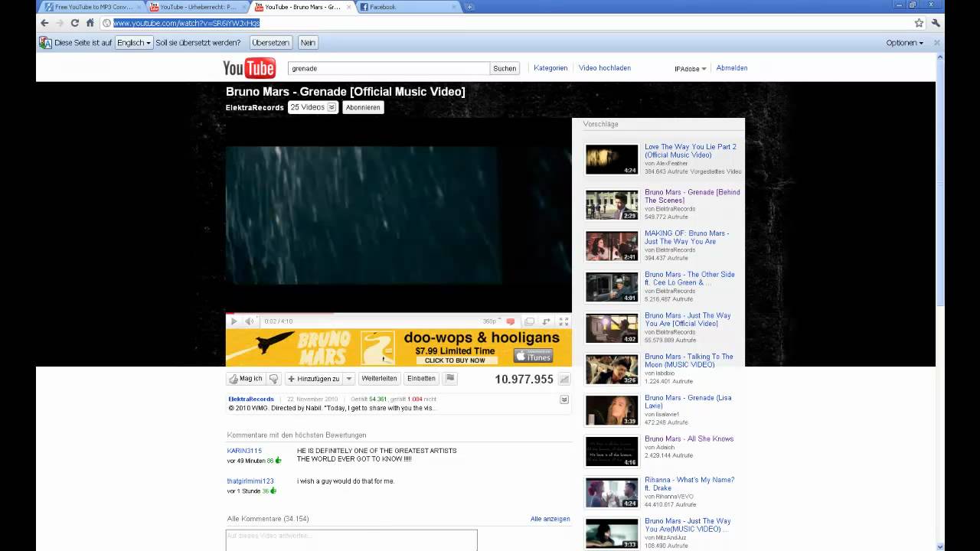This screenshot has width=980, height=551.
Task: Click the YouTube search field containing grenade
Action: click(388, 68)
